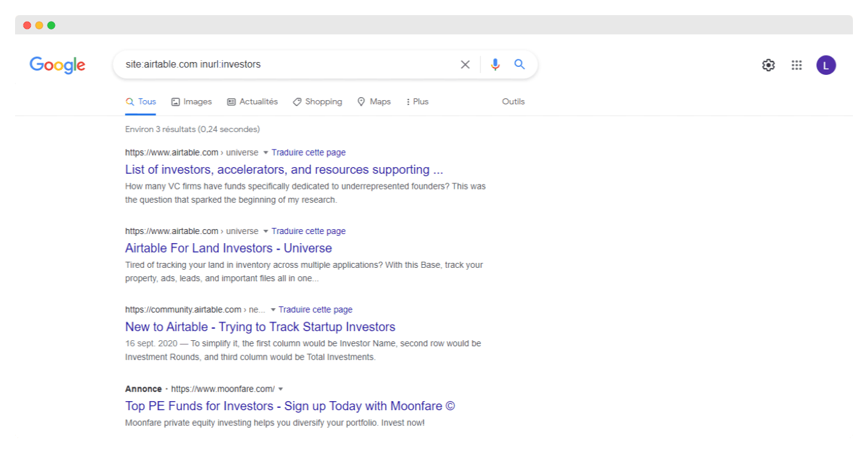Open 'New to Airtable' startup investors result

coord(260,327)
